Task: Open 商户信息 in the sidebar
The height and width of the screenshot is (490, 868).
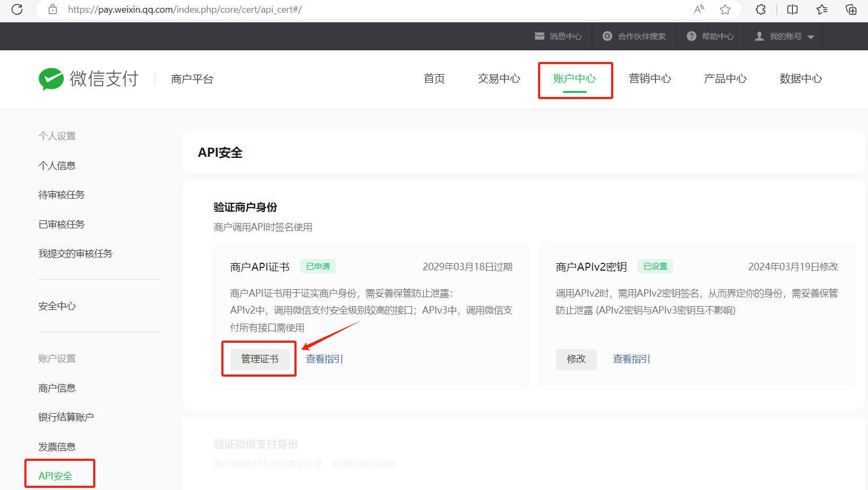Action: tap(57, 388)
